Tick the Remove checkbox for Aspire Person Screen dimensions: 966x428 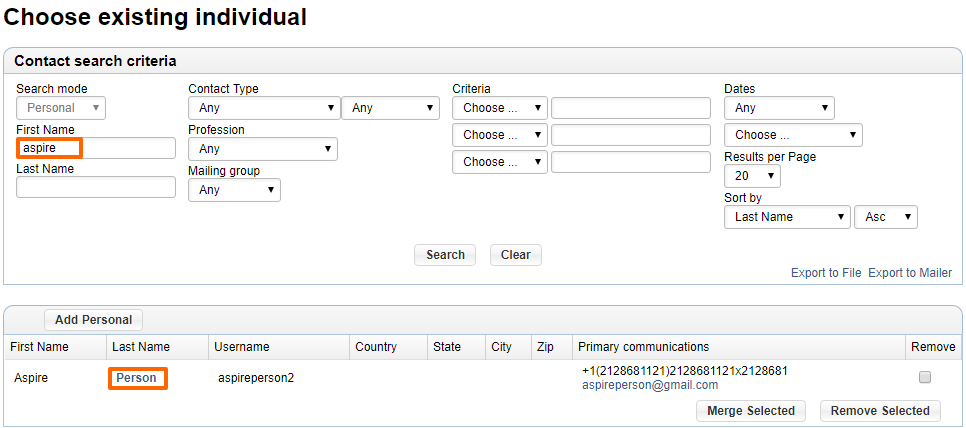coord(924,378)
